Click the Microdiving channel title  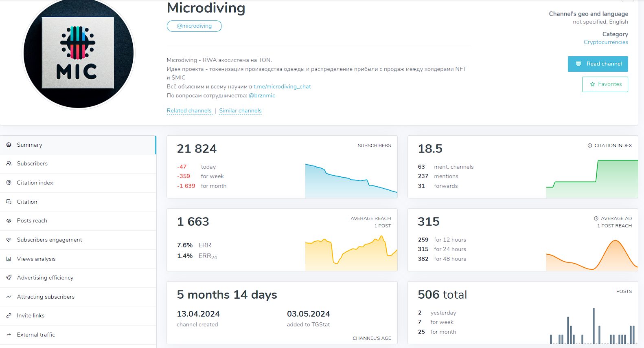click(x=206, y=8)
